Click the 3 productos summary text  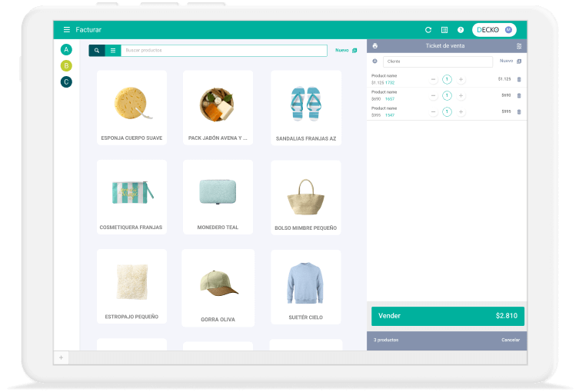tap(386, 340)
